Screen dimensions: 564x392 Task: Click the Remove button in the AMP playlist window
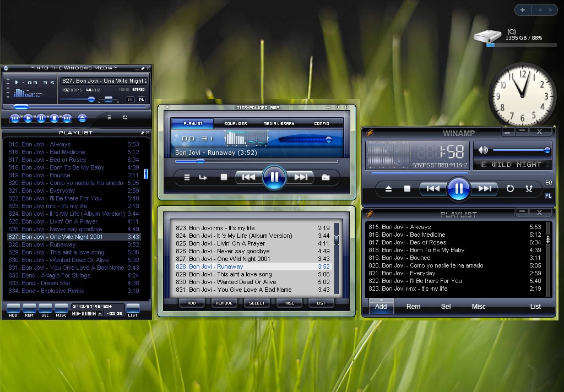point(225,303)
